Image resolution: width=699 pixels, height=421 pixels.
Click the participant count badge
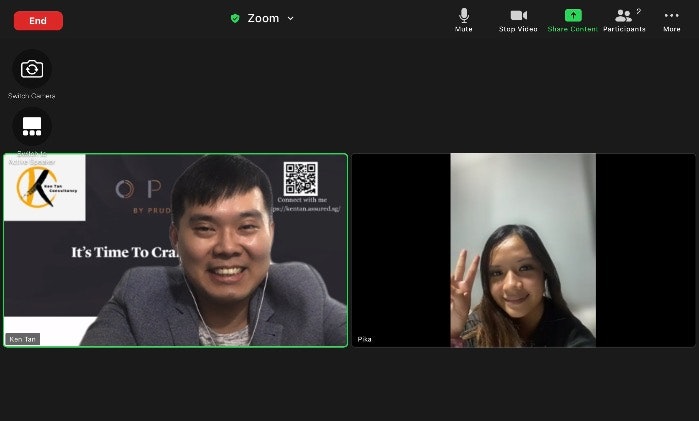coord(638,10)
